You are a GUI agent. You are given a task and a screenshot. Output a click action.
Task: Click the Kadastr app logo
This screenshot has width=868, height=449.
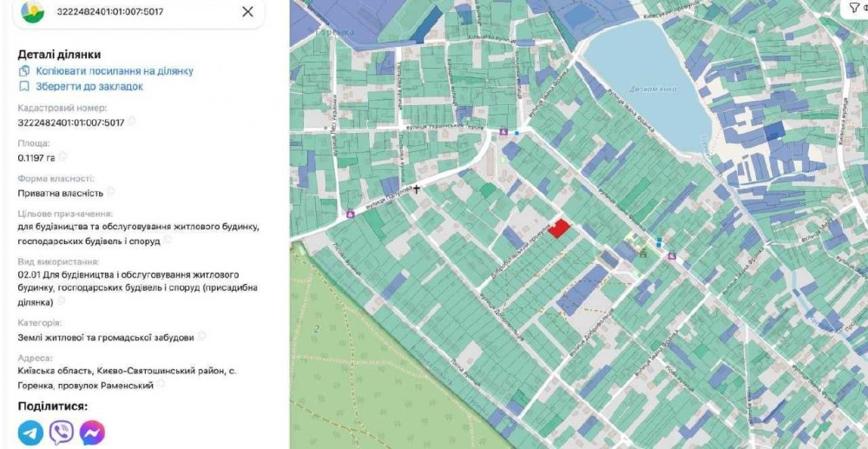33,11
